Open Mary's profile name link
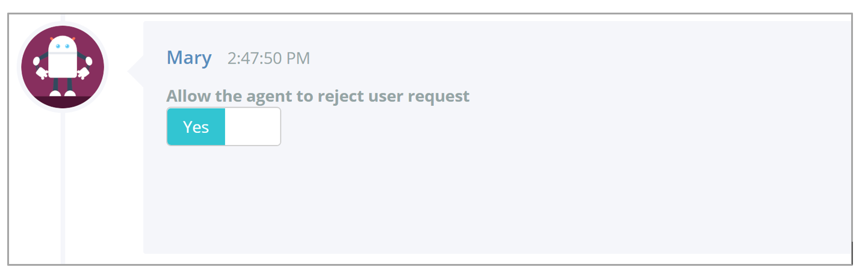This screenshot has width=868, height=276. coord(189,58)
